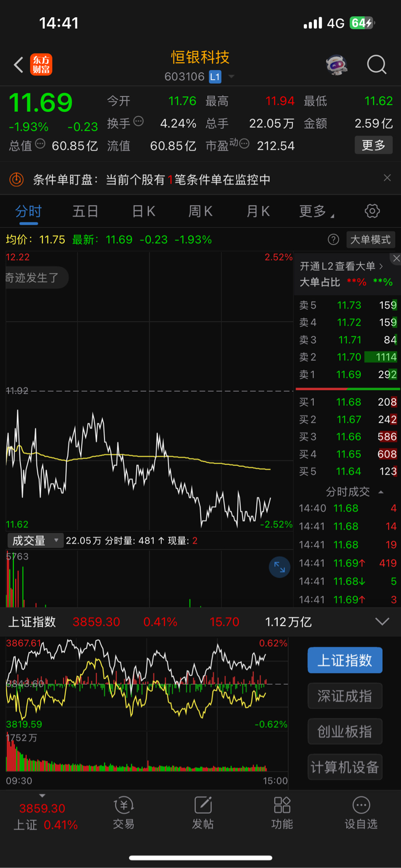401x868 pixels.
Task: Select 创业板指 index button
Action: (x=345, y=731)
